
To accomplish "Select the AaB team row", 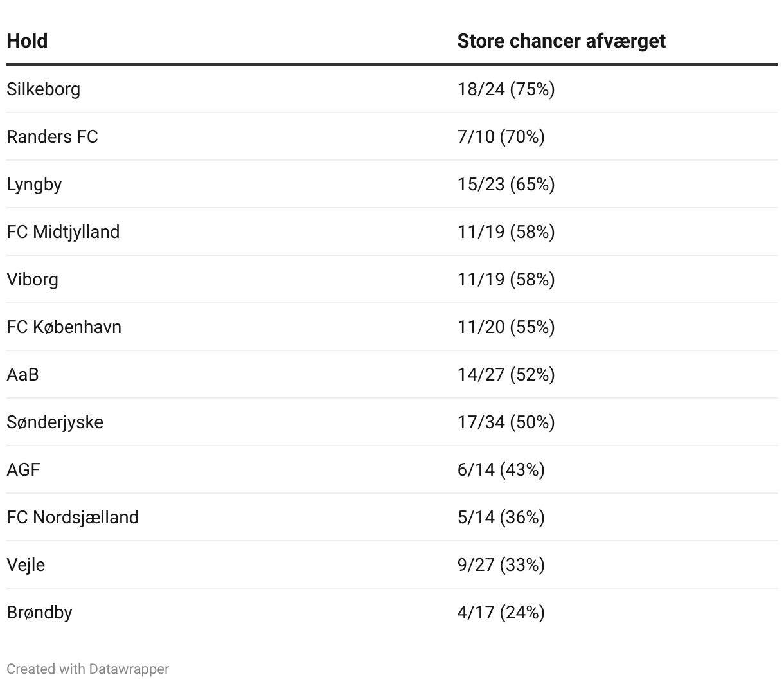I will pyautogui.click(x=22, y=374).
